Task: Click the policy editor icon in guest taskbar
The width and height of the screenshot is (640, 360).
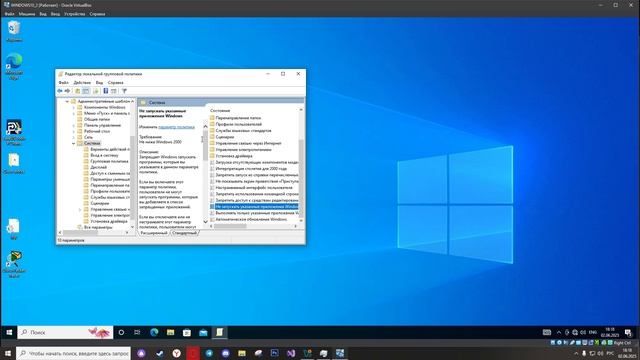Action: pos(220,333)
